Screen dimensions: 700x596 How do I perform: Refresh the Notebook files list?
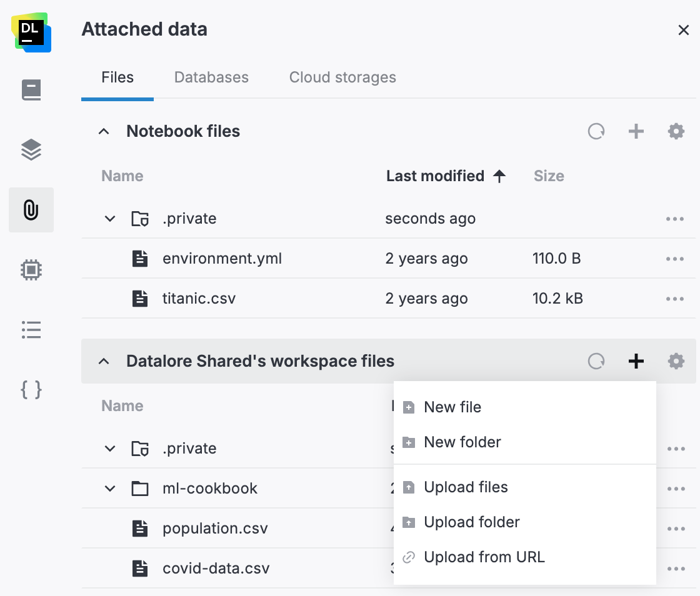click(596, 131)
